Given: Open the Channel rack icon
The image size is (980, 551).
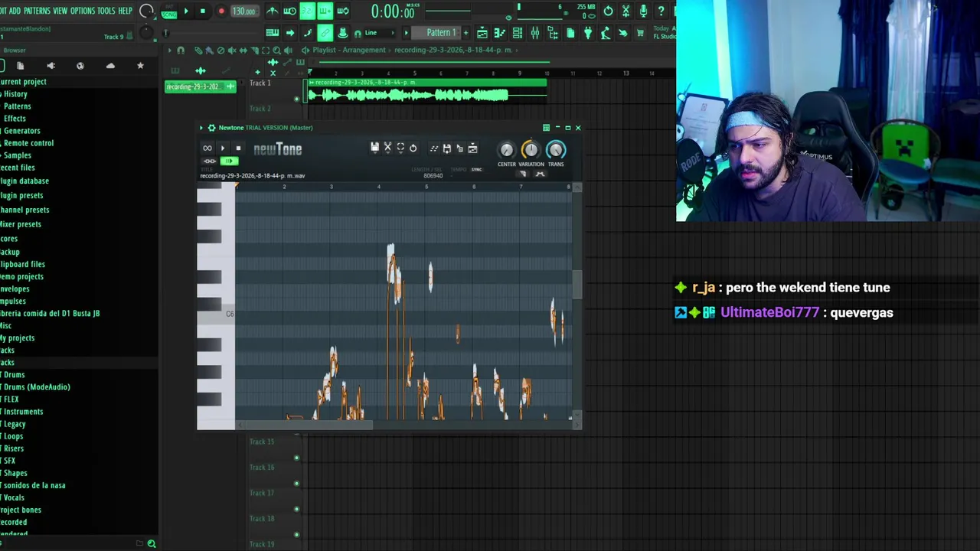Looking at the screenshot, I should point(517,32).
